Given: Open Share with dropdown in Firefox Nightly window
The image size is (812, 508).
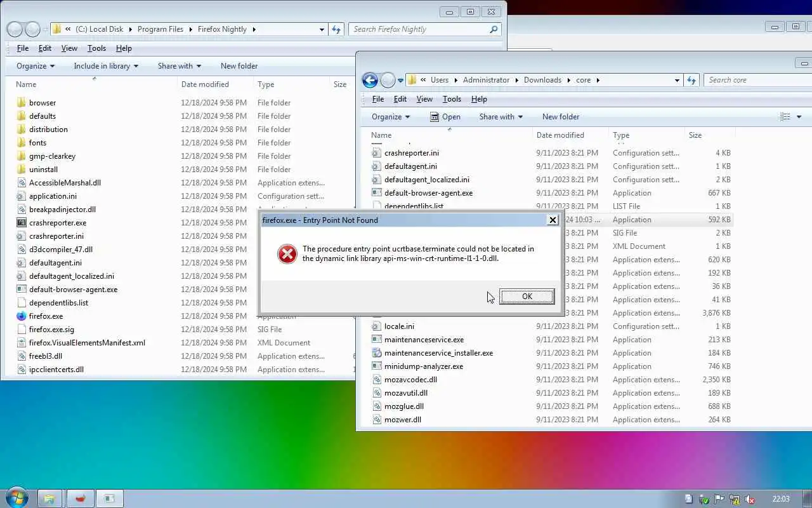Looking at the screenshot, I should pyautogui.click(x=180, y=66).
